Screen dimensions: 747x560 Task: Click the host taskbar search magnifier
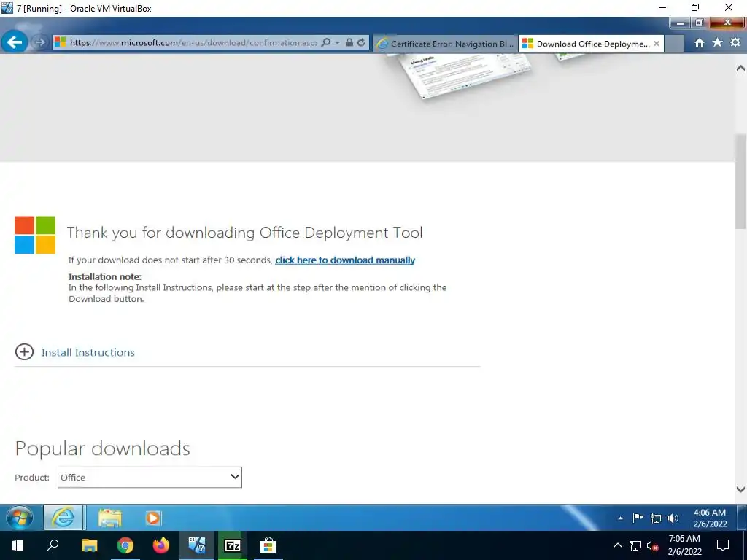tap(53, 545)
